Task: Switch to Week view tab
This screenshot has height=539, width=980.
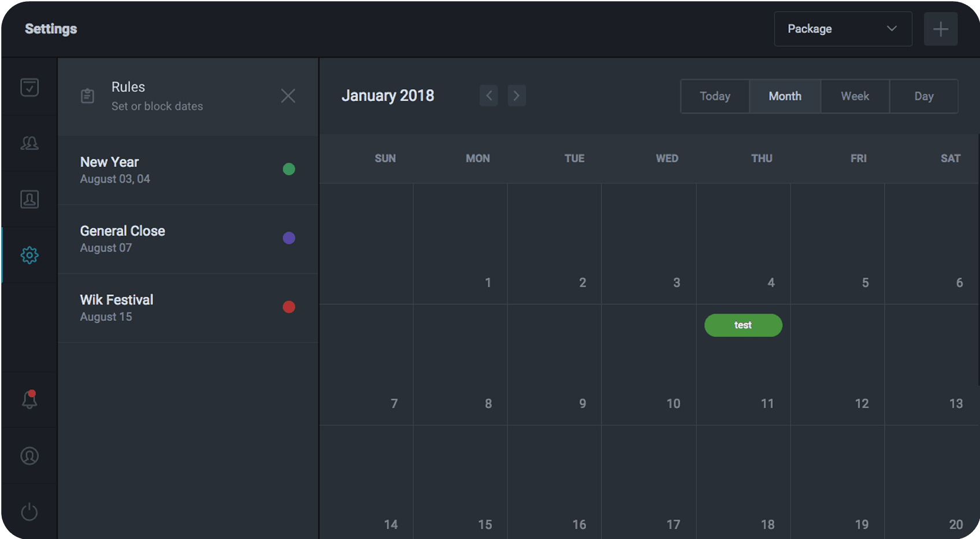Action: click(x=855, y=97)
